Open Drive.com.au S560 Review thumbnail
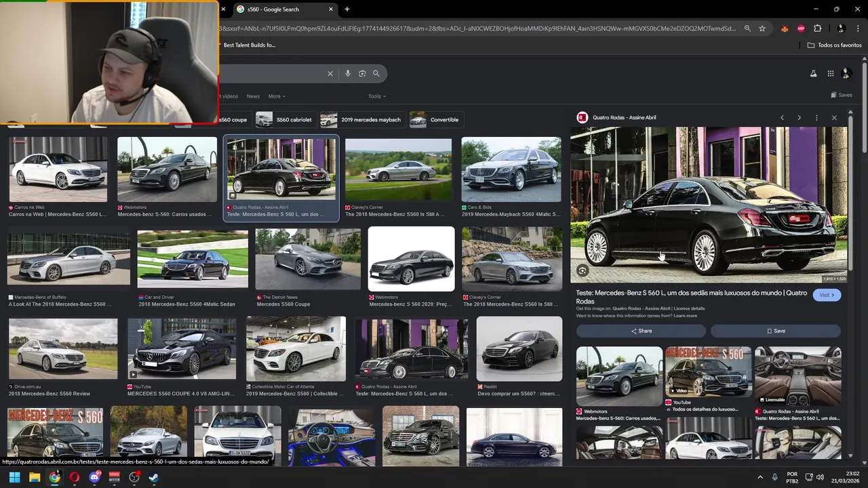This screenshot has width=868, height=488. point(63,350)
